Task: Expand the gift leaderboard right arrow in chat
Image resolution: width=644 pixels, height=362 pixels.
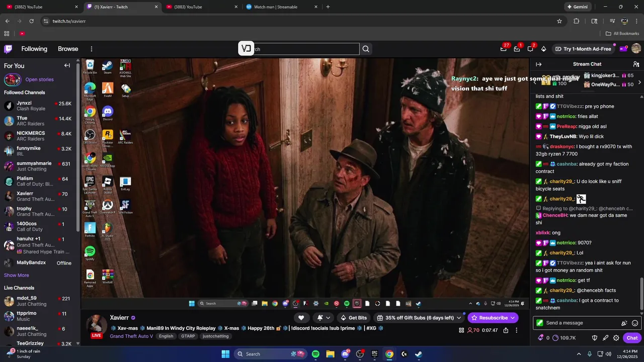Action: [639, 82]
